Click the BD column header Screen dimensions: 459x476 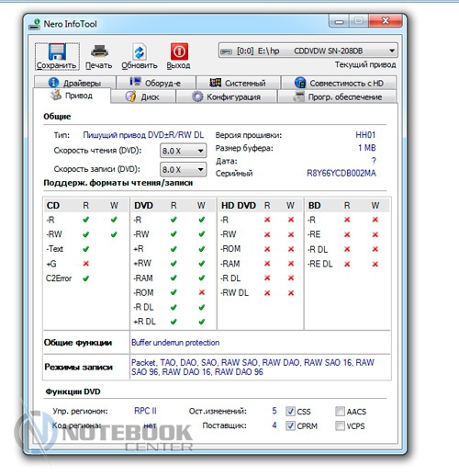coord(314,205)
